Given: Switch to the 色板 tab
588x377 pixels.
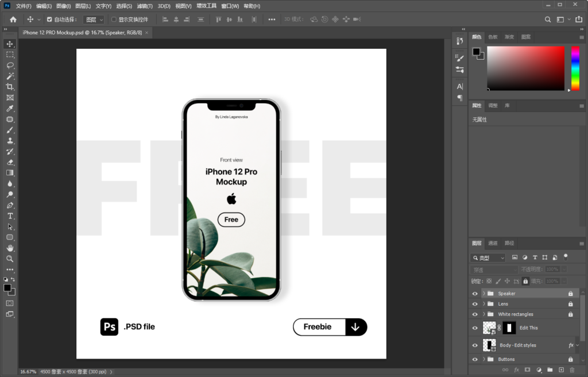Looking at the screenshot, I should (x=493, y=37).
